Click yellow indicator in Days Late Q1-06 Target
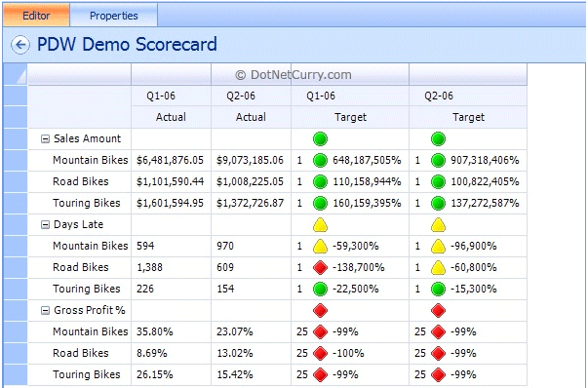 tap(320, 225)
